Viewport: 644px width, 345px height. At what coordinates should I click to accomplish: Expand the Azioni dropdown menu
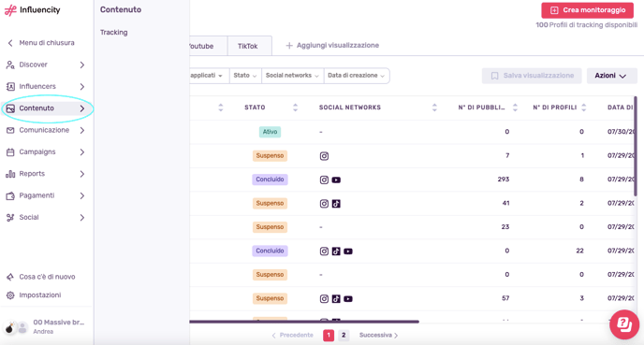611,76
